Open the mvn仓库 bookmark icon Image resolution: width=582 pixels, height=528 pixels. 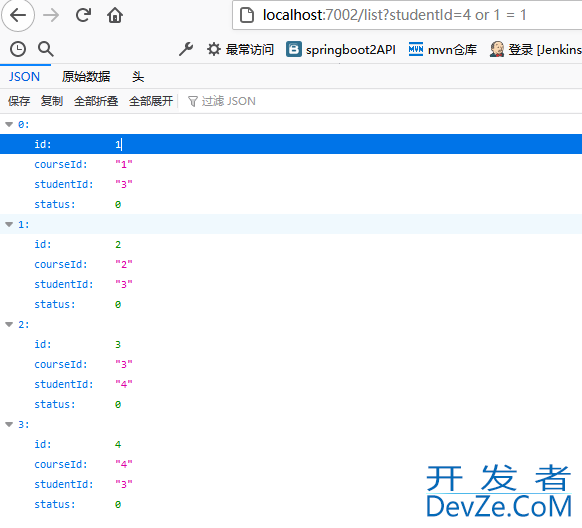[x=416, y=49]
